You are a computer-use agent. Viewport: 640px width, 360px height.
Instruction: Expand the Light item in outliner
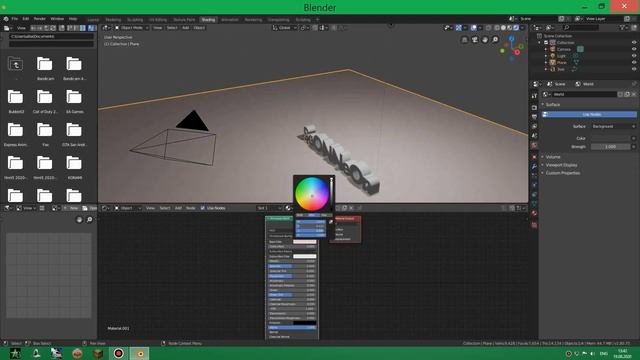pos(546,56)
